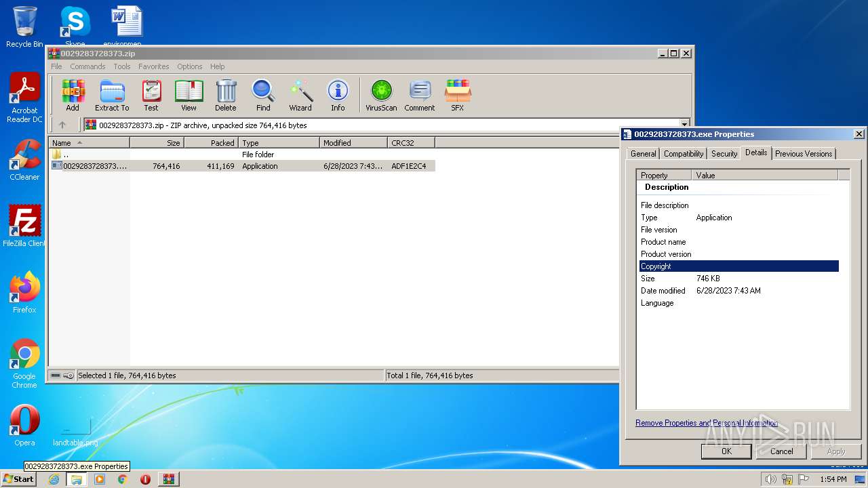Viewport: 868px width, 488px height.
Task: Click the Value column header
Action: click(765, 175)
